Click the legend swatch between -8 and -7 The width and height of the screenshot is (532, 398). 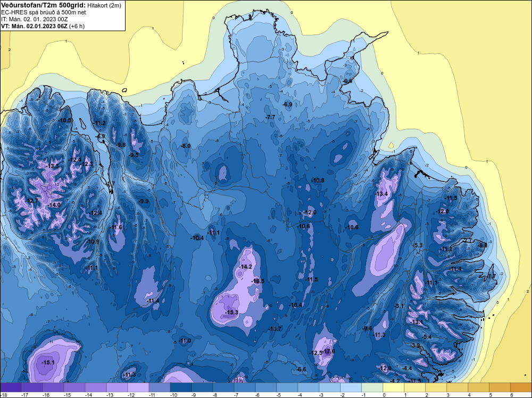click(x=223, y=387)
